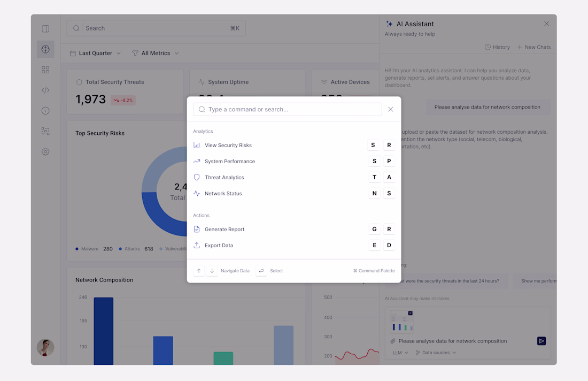Select View Security Risks command
The width and height of the screenshot is (588, 381).
(x=293, y=145)
